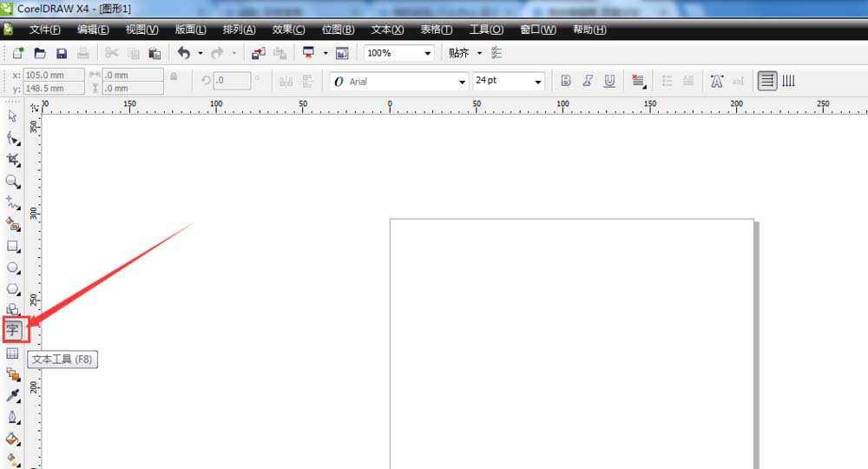Click the Export icon

(280, 53)
